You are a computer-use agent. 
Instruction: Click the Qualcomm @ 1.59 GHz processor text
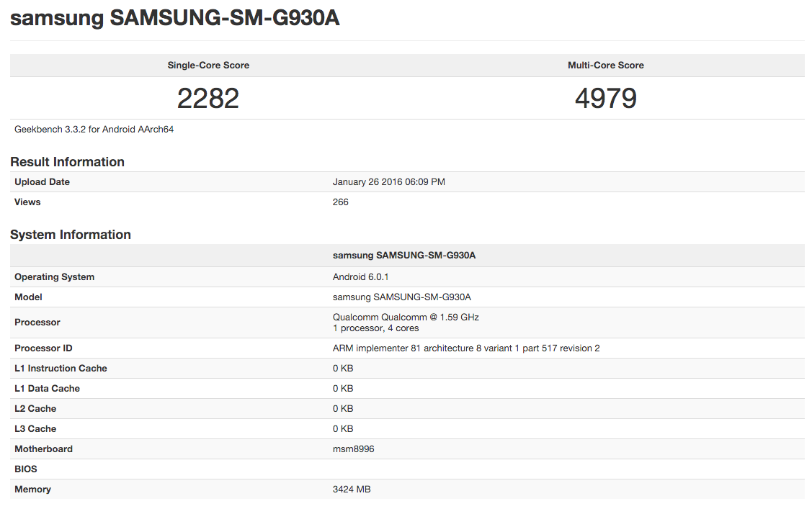[406, 317]
